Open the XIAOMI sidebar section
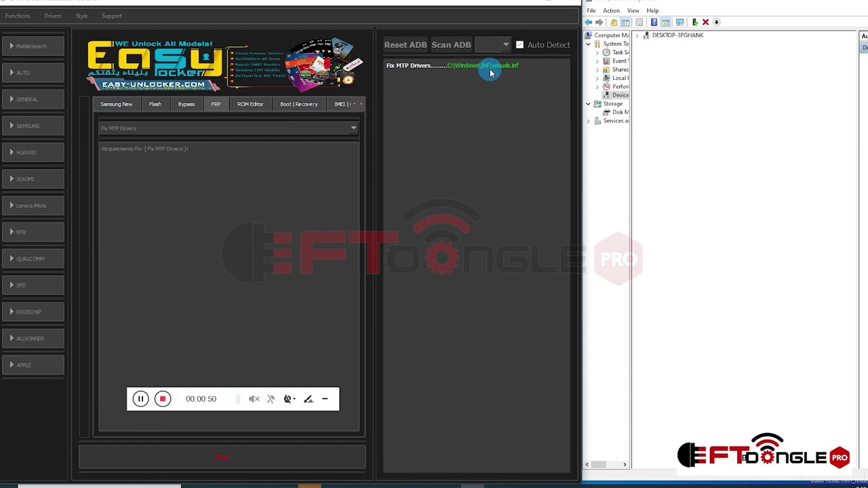The width and height of the screenshot is (868, 488). tap(33, 179)
